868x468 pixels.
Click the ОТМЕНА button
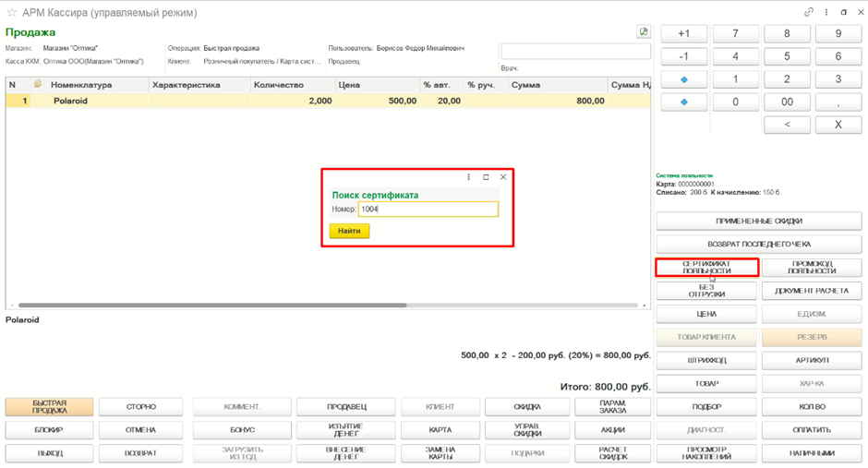(141, 430)
